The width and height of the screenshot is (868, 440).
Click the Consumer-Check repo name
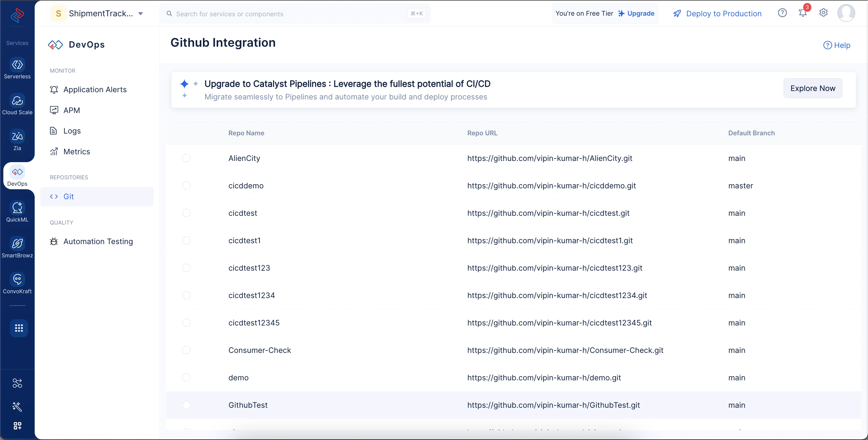(260, 350)
